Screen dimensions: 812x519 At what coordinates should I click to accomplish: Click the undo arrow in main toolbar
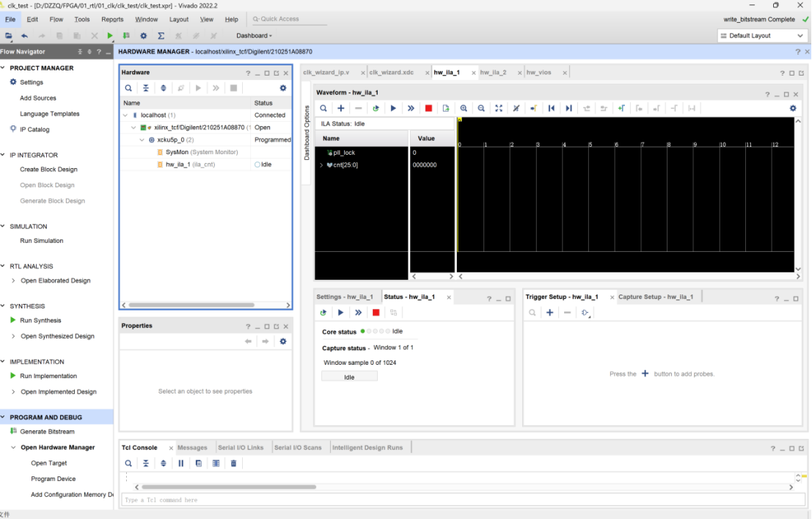click(24, 36)
